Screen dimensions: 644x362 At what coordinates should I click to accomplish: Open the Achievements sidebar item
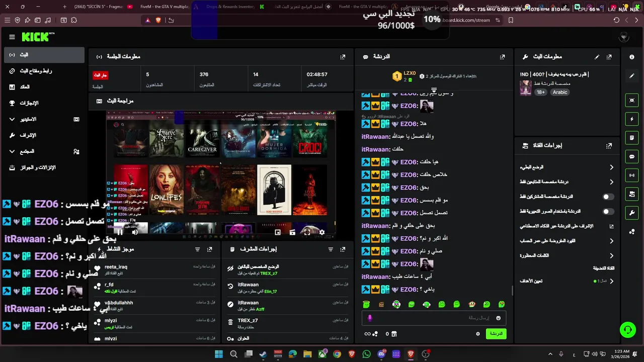pyautogui.click(x=44, y=103)
